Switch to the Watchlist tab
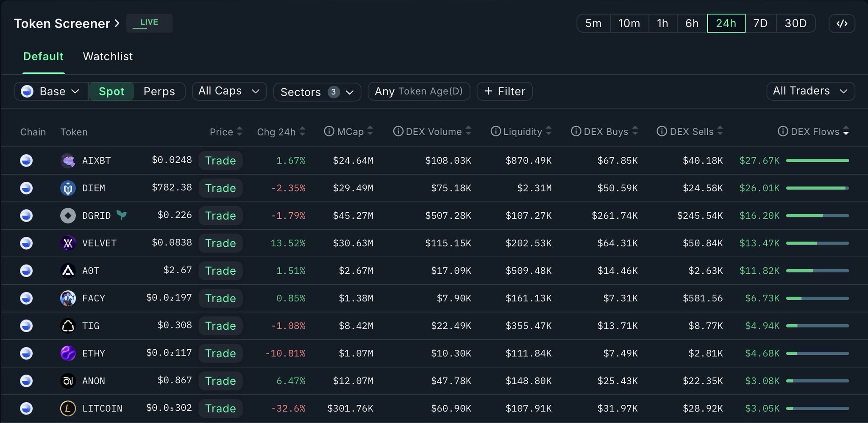 point(108,56)
